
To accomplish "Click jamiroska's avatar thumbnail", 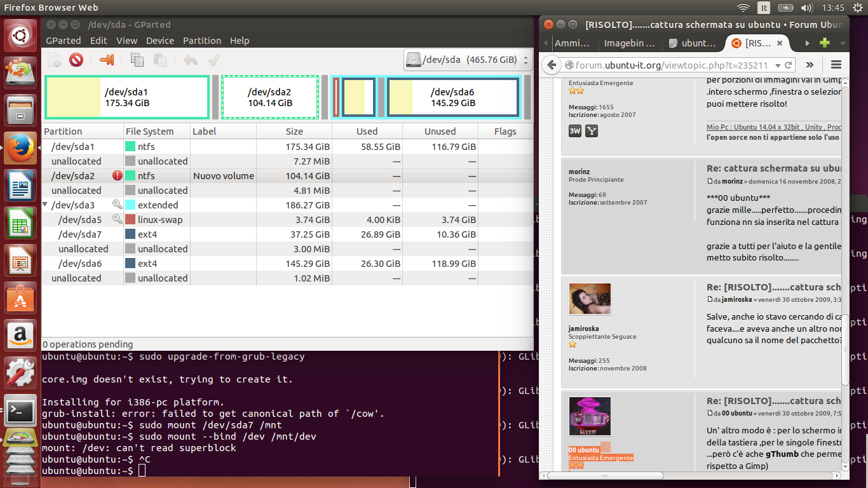I will [590, 299].
